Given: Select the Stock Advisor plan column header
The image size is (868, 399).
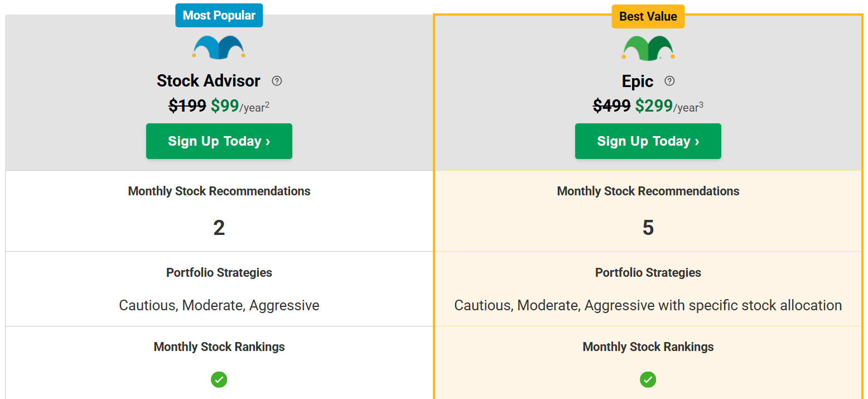Looking at the screenshot, I should (208, 81).
